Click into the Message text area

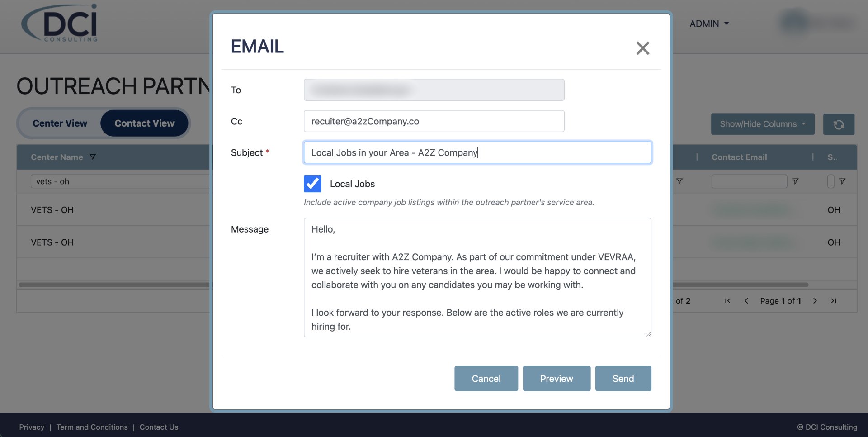click(x=477, y=278)
